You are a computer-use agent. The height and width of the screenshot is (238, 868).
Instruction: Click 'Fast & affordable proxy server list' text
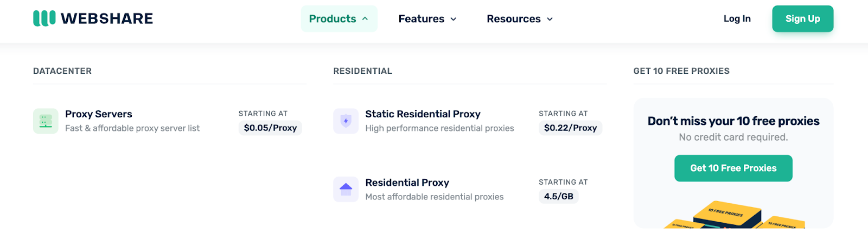132,128
